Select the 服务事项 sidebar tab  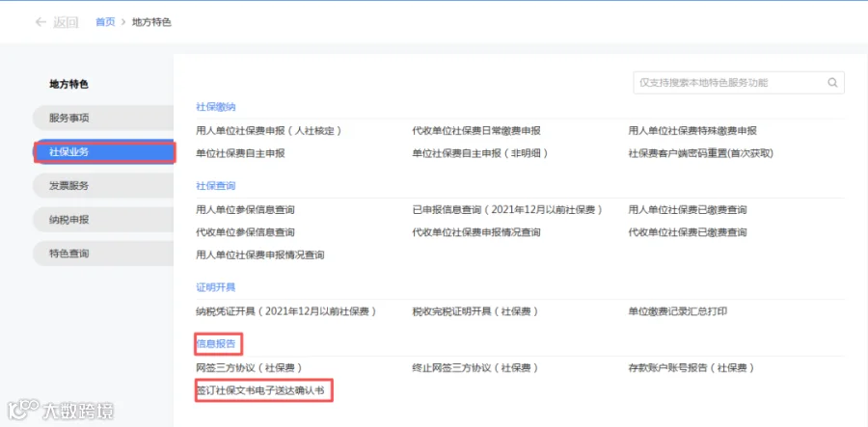click(103, 118)
